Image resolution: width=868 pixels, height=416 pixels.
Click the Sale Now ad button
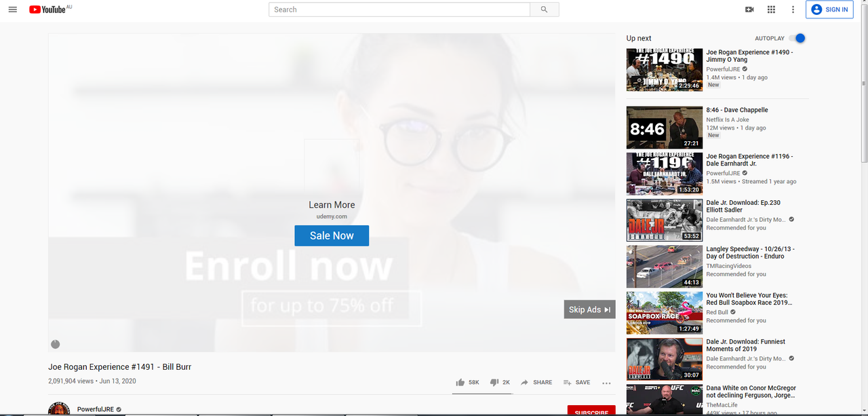click(332, 235)
